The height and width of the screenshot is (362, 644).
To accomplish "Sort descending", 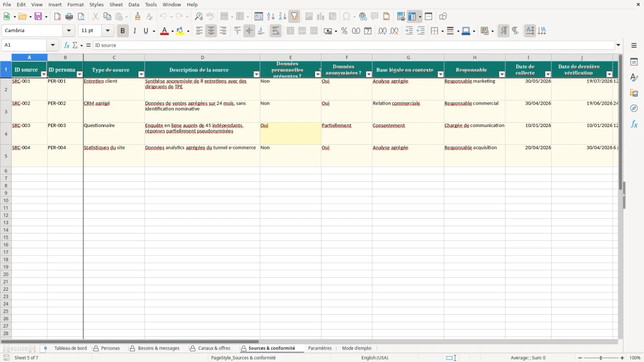I will tap(282, 17).
